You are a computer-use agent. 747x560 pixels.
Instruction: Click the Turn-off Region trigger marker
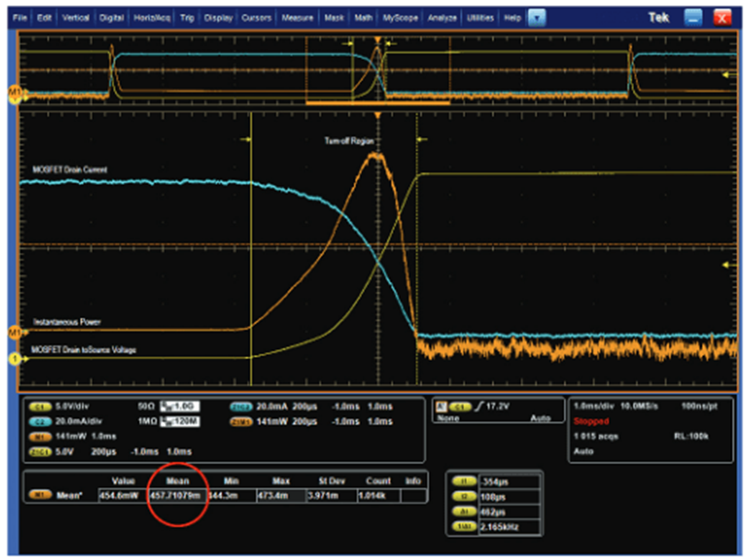(377, 115)
